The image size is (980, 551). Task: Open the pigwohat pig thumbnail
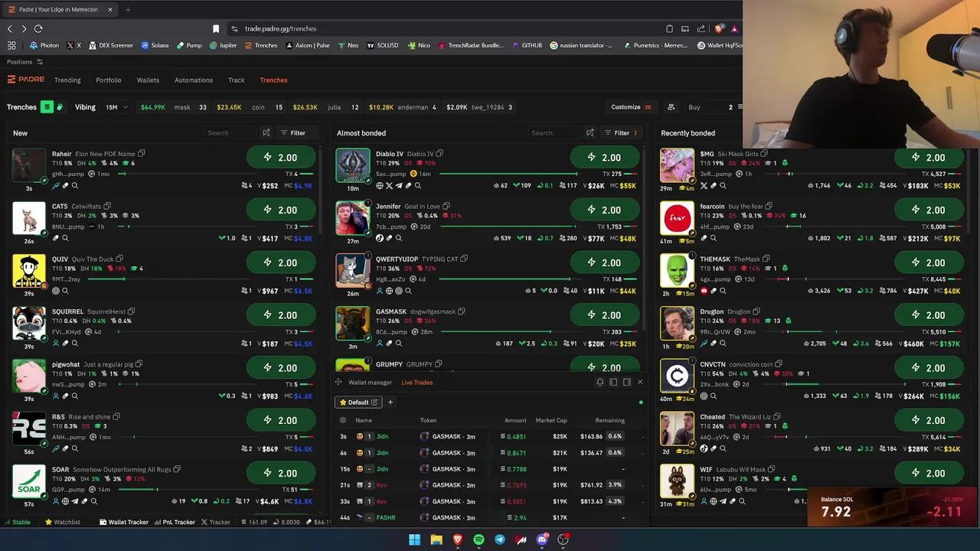29,376
